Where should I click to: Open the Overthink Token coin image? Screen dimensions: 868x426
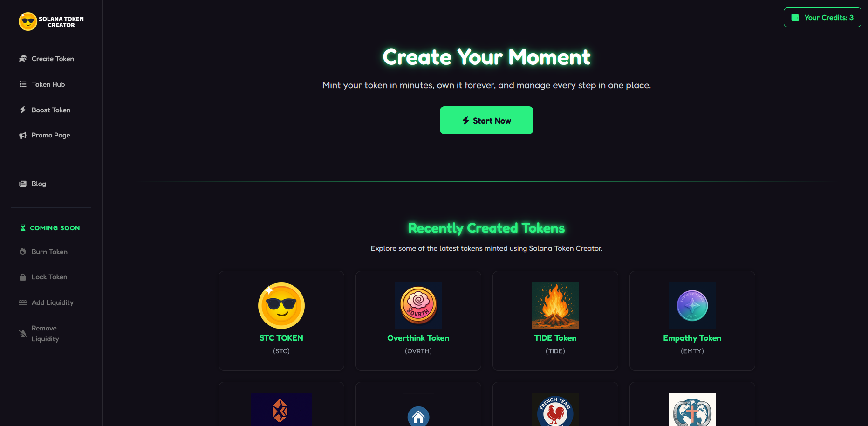[418, 306]
